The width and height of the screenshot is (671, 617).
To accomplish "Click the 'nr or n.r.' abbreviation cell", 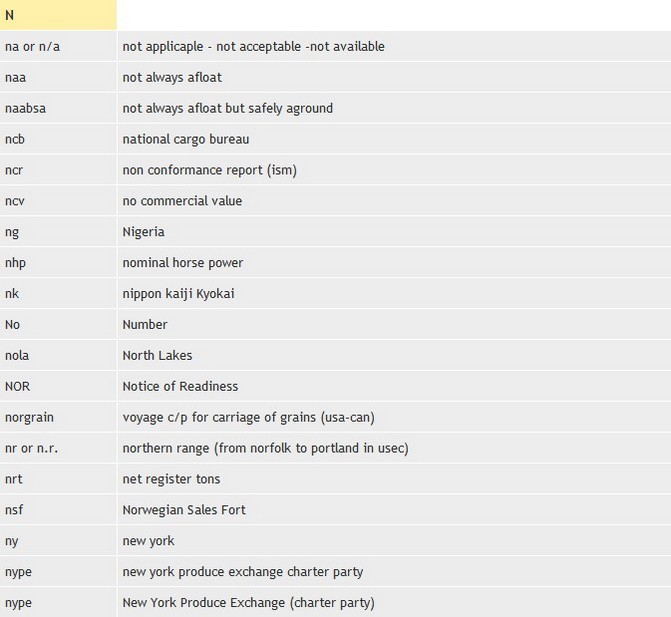I will [x=32, y=448].
